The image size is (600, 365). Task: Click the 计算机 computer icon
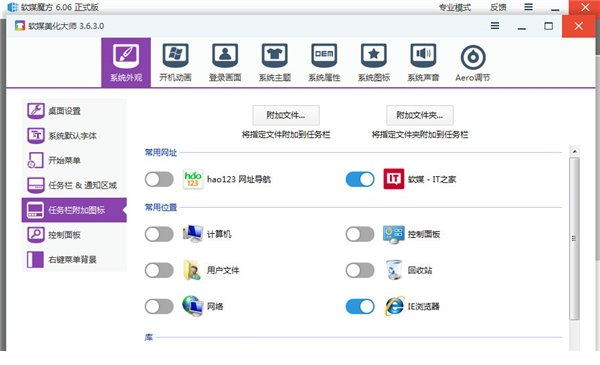point(193,234)
